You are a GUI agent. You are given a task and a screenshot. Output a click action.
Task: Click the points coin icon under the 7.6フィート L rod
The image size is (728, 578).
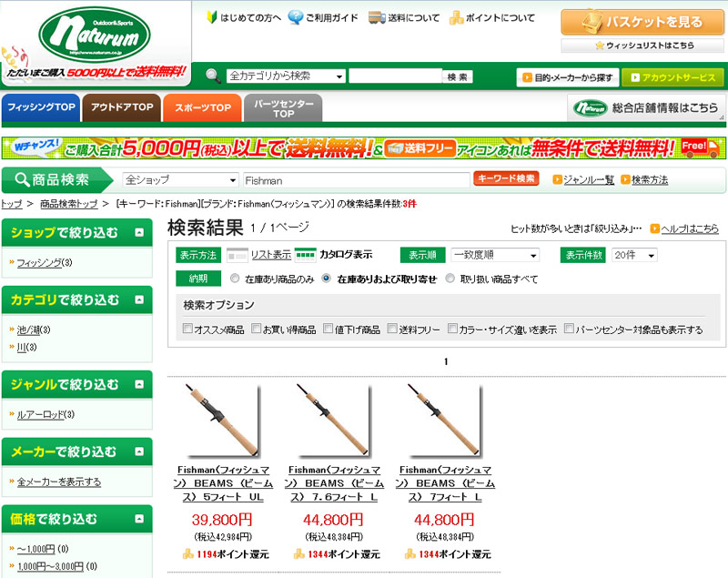tap(299, 553)
